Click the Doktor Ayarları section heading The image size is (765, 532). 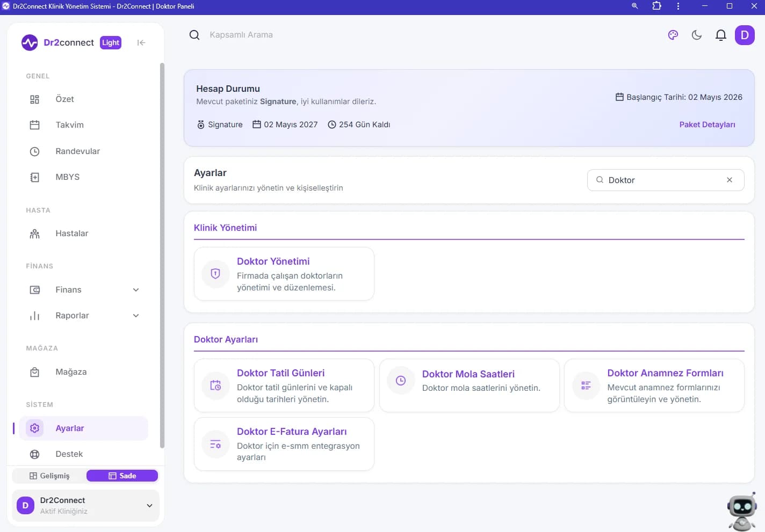226,339
